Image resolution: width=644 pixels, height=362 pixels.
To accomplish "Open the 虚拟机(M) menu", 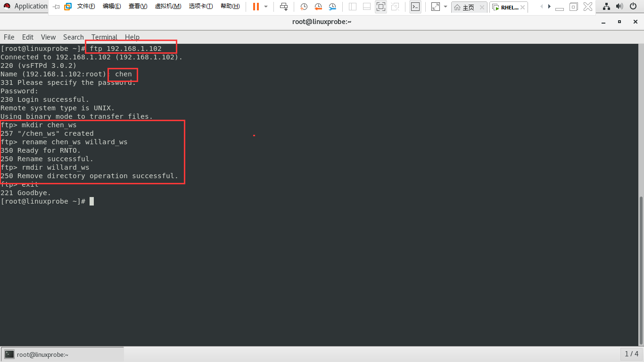I will 168,7.
